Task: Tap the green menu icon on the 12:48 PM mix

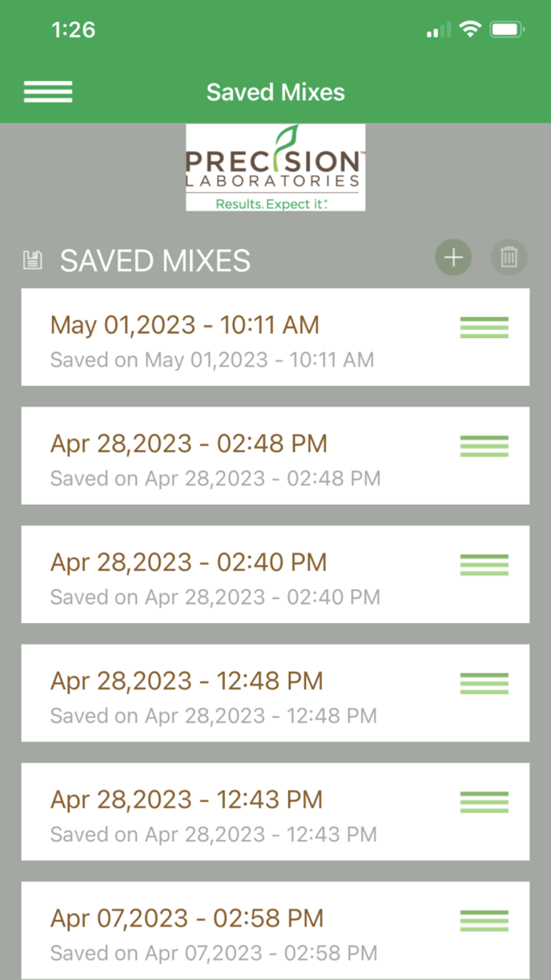Action: [483, 683]
